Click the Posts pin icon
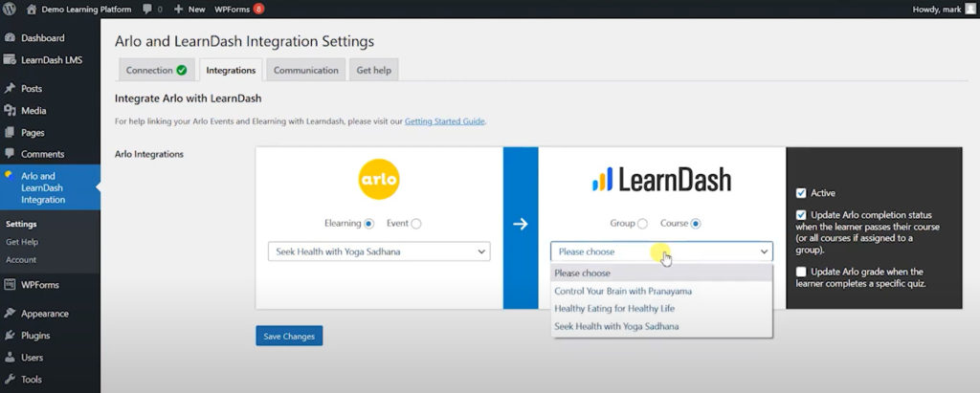 (x=10, y=89)
